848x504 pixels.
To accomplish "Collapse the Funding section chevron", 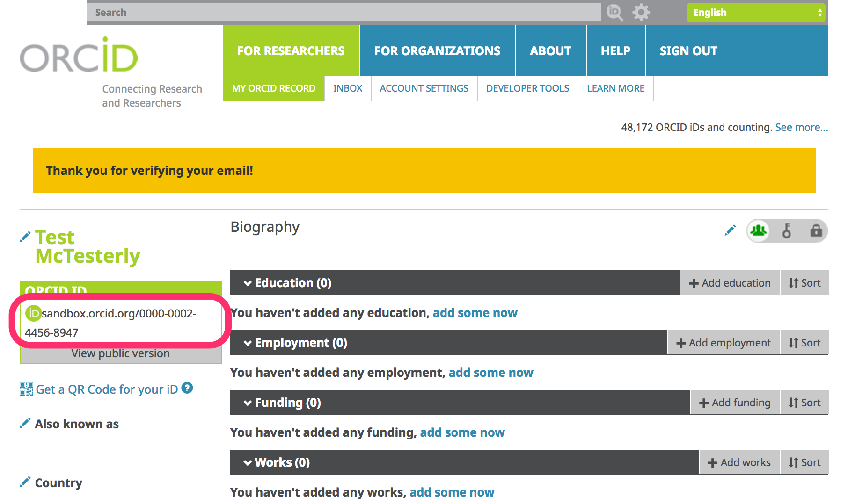I will (x=248, y=403).
